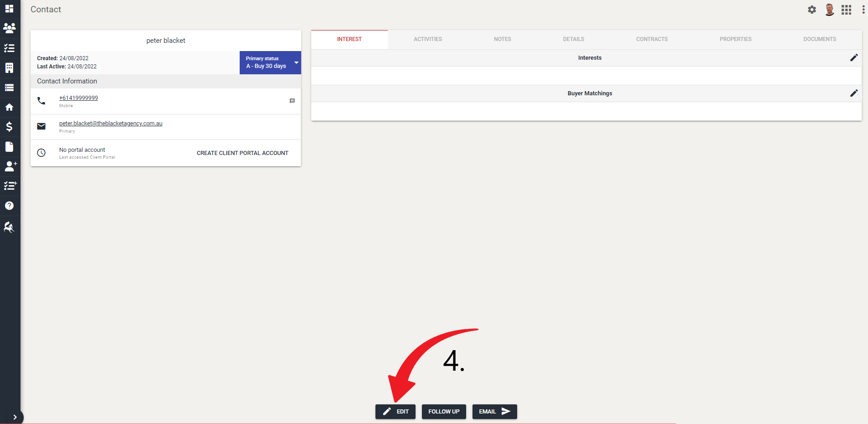Image resolution: width=868 pixels, height=424 pixels.
Task: Edit the Interests section with pencil icon
Action: (854, 57)
